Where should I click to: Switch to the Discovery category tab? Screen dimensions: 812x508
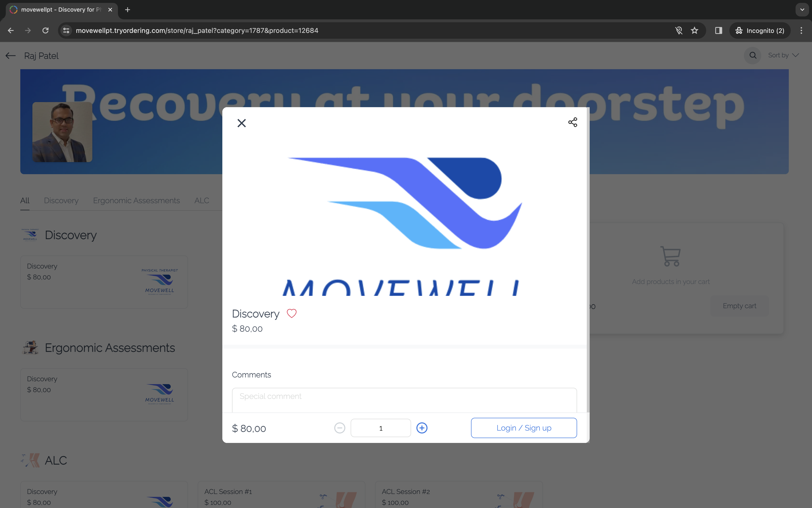pyautogui.click(x=61, y=201)
